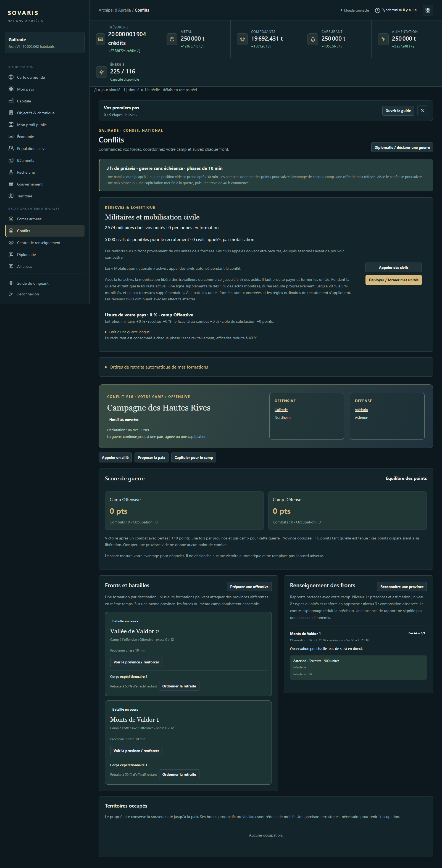Click the Carburant droplet icon
Image resolution: width=442 pixels, height=868 pixels.
[x=313, y=39]
